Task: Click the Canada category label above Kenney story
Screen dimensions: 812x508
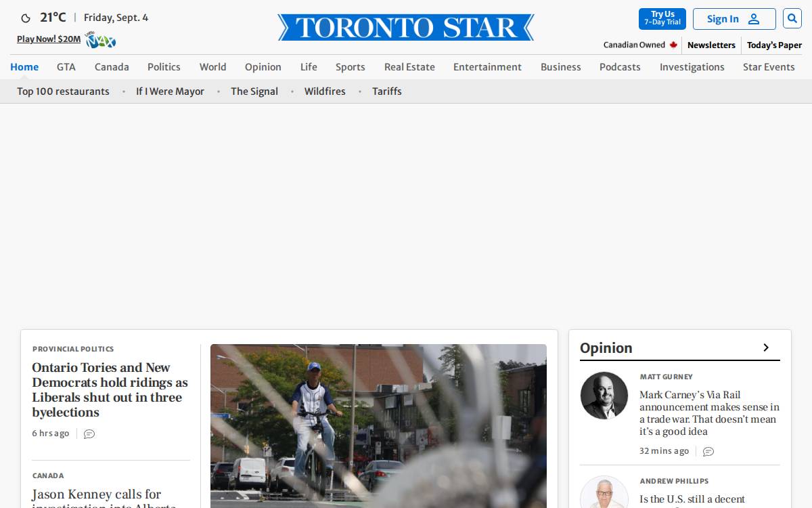Action: pos(48,475)
